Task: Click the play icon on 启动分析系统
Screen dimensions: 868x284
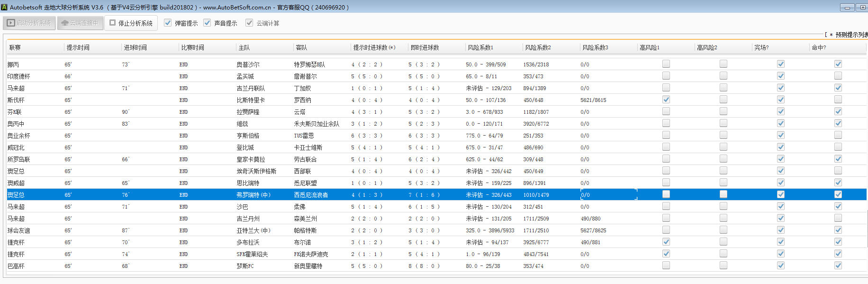Action: 11,23
